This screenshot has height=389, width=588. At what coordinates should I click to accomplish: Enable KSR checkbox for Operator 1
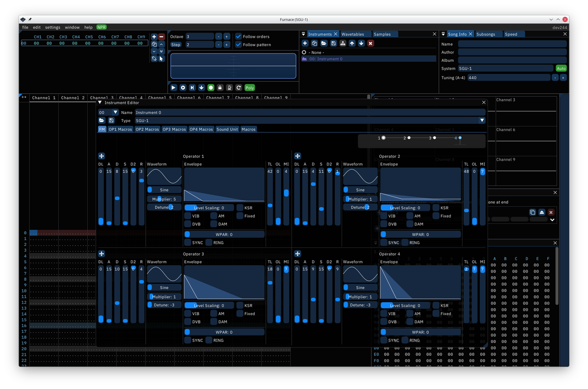point(240,208)
